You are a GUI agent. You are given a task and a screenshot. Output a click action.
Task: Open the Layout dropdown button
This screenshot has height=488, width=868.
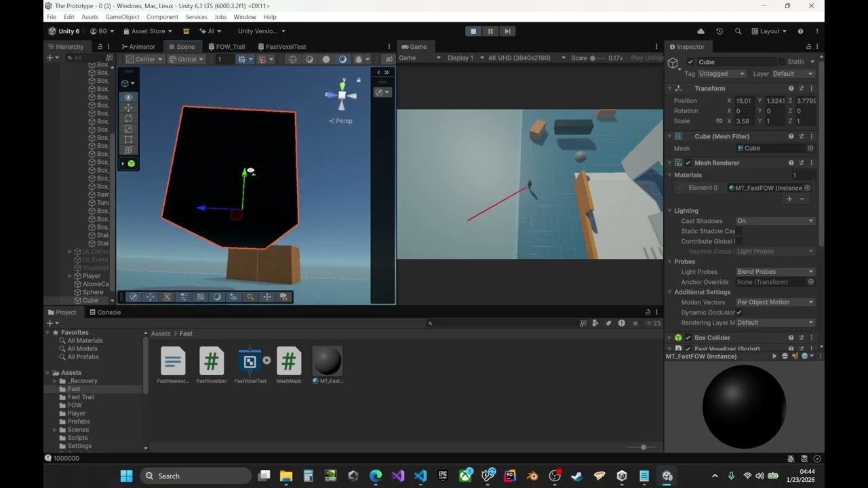(x=769, y=31)
